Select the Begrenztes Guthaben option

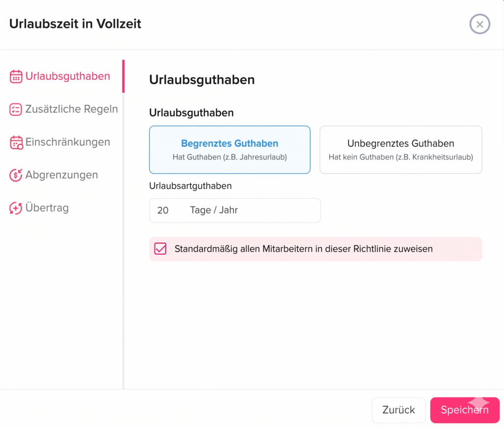point(229,149)
